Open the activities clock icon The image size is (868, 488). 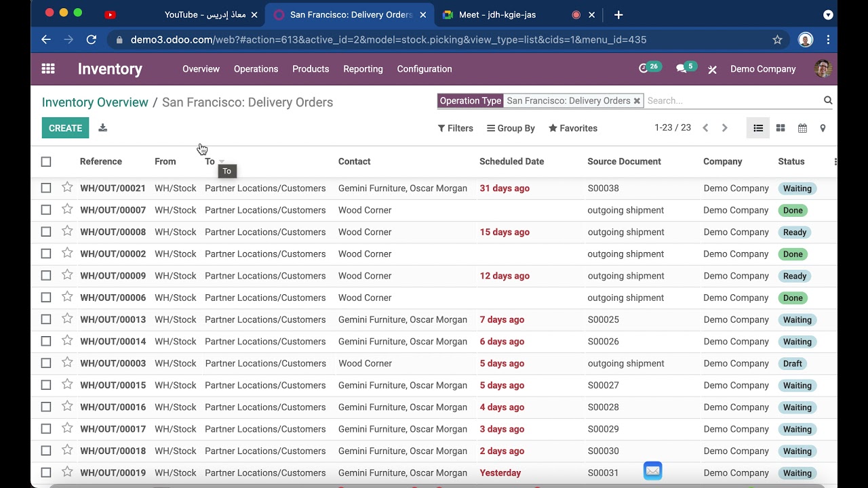644,68
